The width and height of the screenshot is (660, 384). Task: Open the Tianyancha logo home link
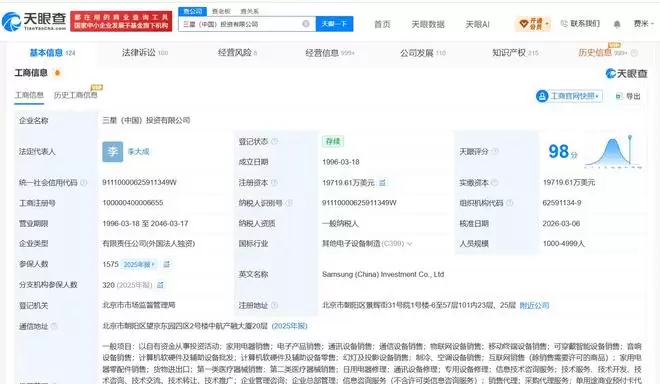coord(34,21)
